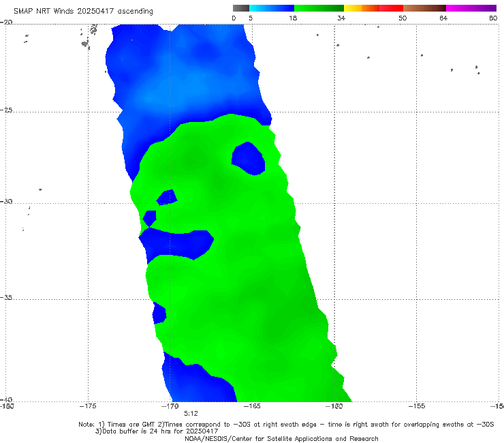Image resolution: width=504 pixels, height=443 pixels.
Task: Click the color bar label '34'
Action: [341, 18]
